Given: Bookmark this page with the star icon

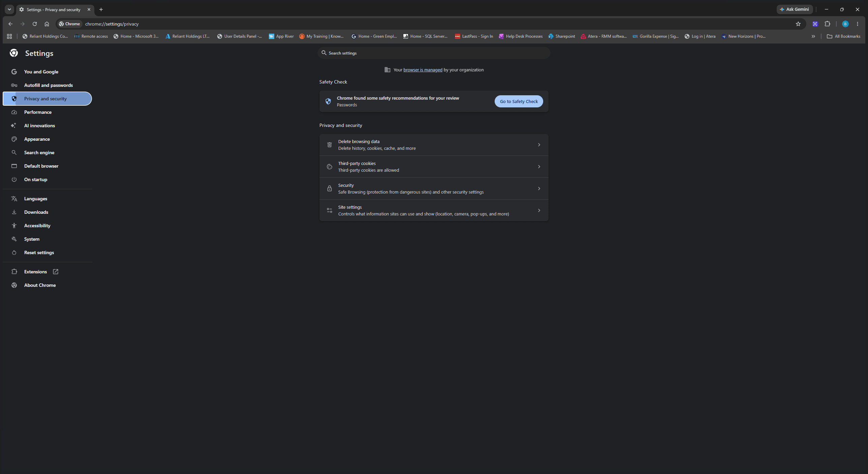Looking at the screenshot, I should coord(798,24).
